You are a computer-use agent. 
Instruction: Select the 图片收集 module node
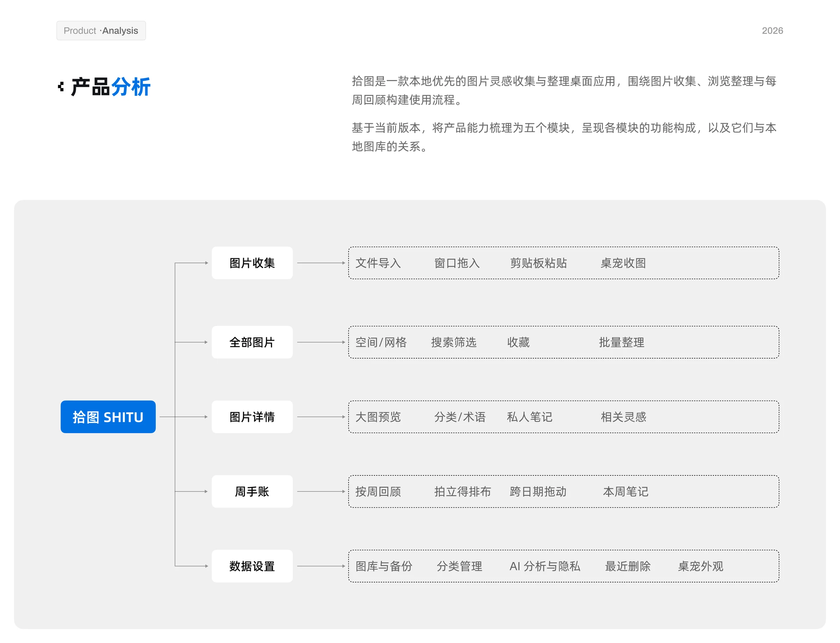point(252,263)
